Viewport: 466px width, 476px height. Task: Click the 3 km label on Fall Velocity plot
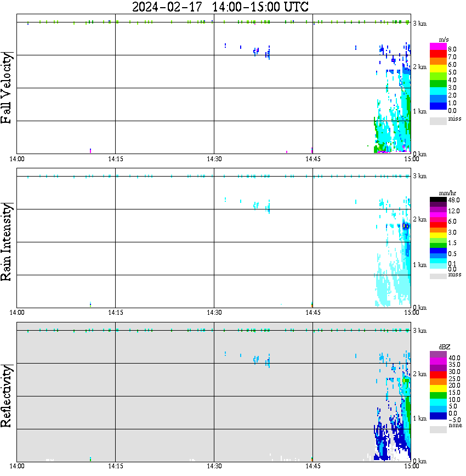(x=419, y=24)
